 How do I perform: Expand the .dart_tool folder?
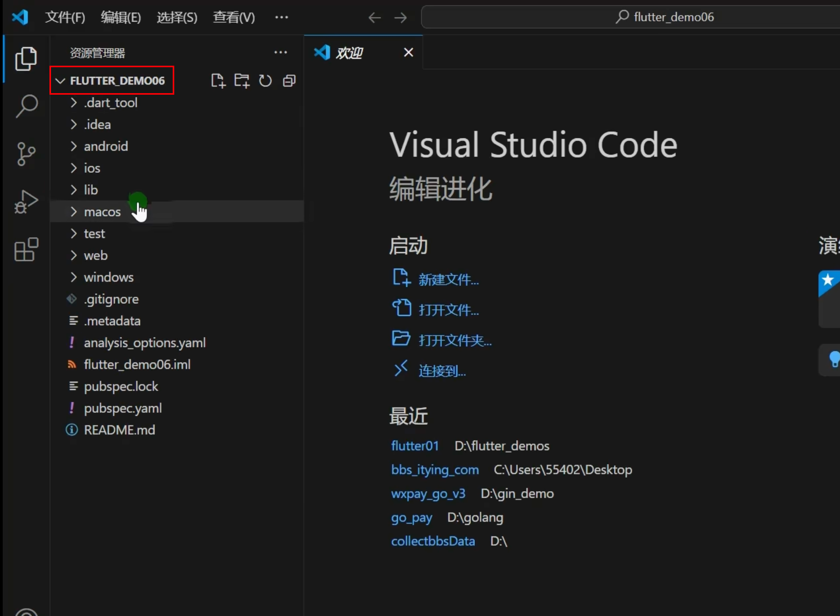point(177,103)
